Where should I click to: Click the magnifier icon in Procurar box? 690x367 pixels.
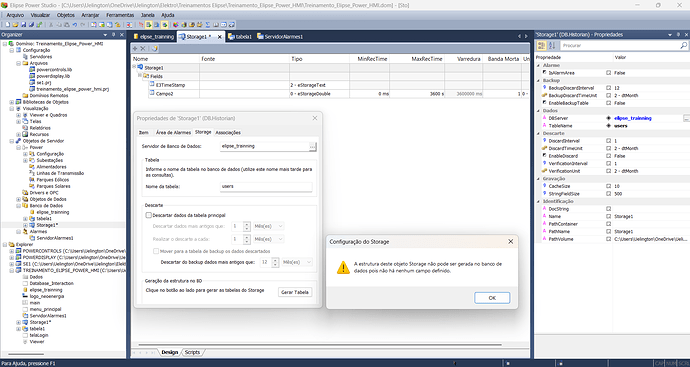click(x=683, y=45)
